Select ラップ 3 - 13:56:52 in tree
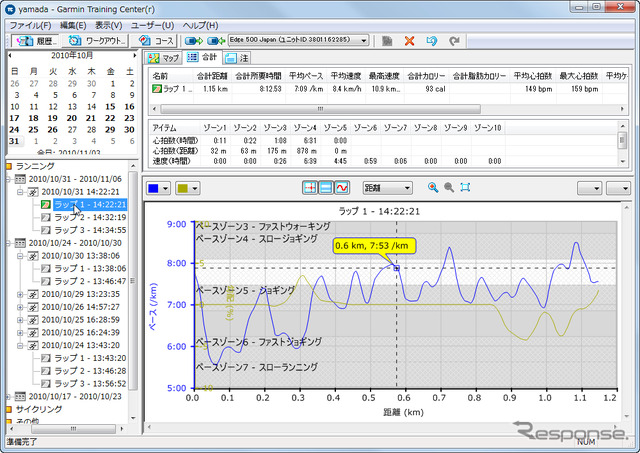Viewport: 640px width, 453px height. [90, 384]
